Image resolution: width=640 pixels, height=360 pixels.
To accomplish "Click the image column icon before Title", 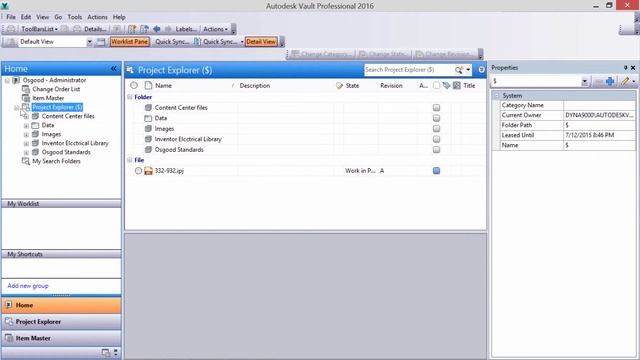I will (457, 85).
